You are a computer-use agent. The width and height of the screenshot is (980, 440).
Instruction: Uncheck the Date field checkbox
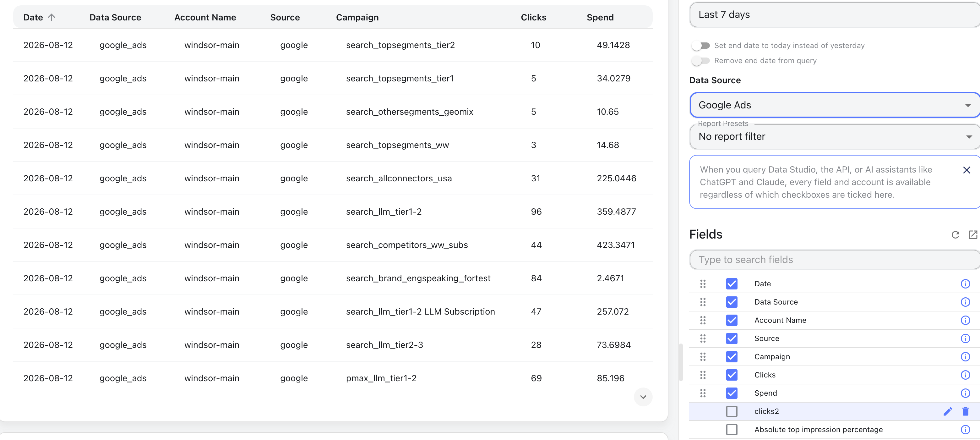pyautogui.click(x=732, y=283)
